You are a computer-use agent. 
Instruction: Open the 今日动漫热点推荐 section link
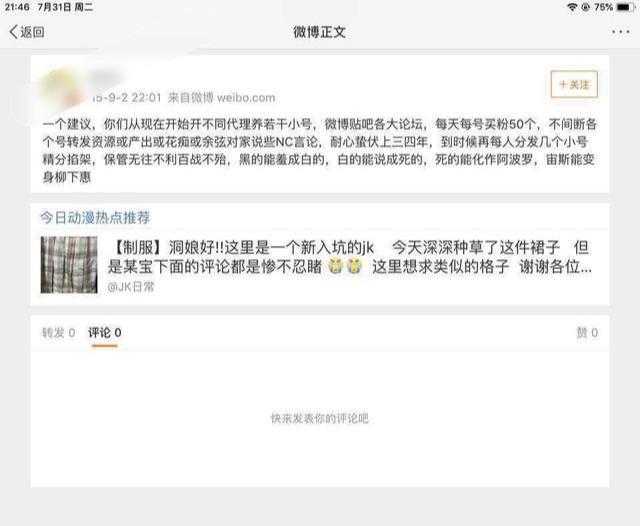95,218
